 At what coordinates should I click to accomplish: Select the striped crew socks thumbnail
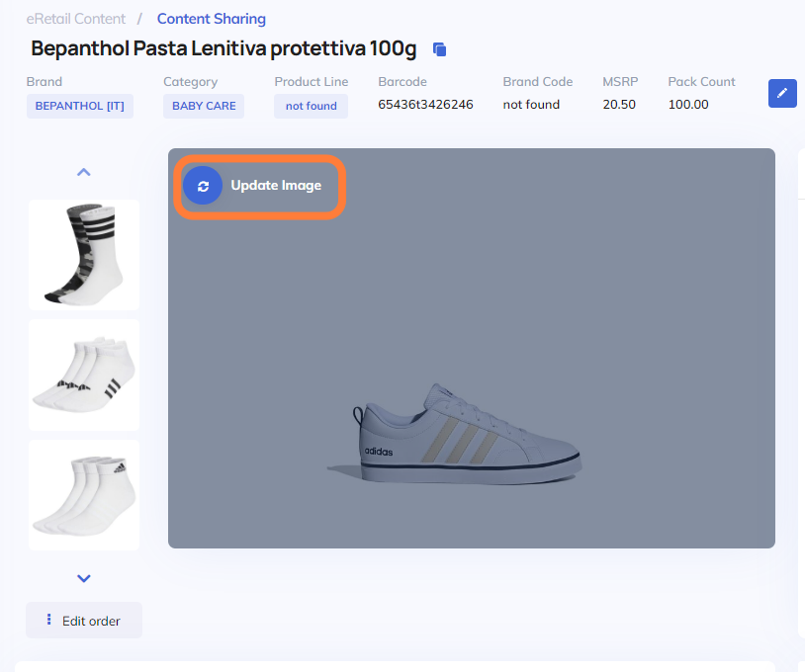(x=84, y=255)
